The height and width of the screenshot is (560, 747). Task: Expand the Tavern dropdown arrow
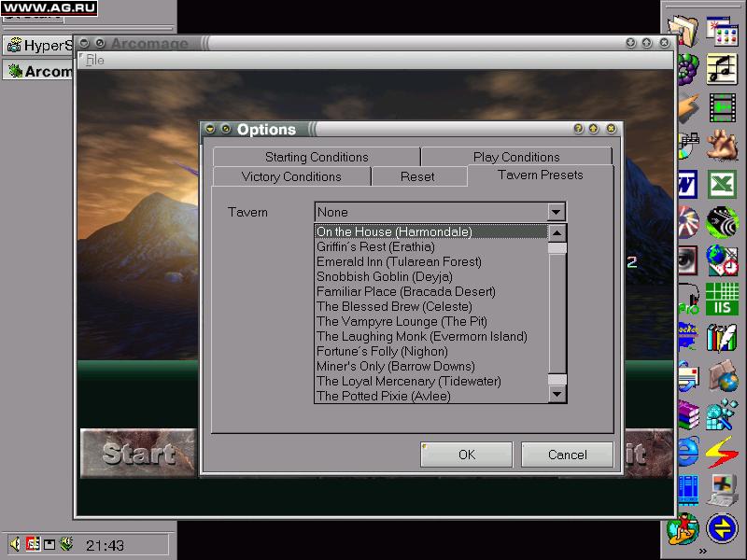pos(557,212)
